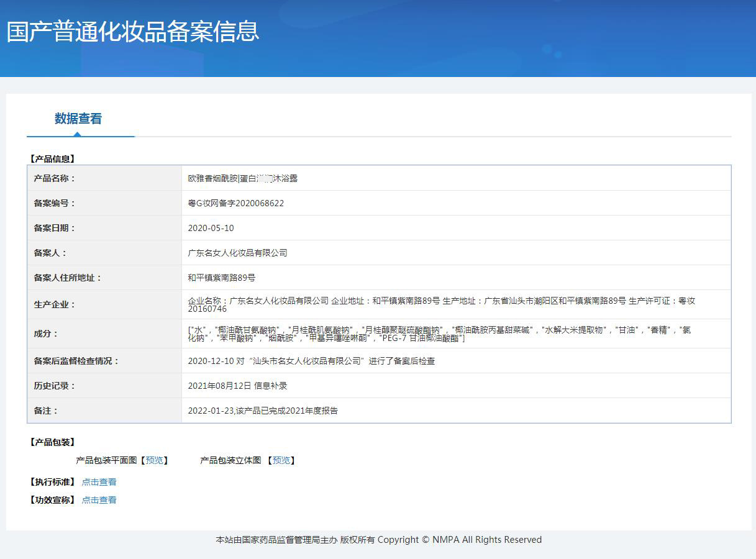This screenshot has width=756, height=559.
Task: Click the 历史记录 value 2021年08月12日 信息补录
Action: (x=237, y=386)
